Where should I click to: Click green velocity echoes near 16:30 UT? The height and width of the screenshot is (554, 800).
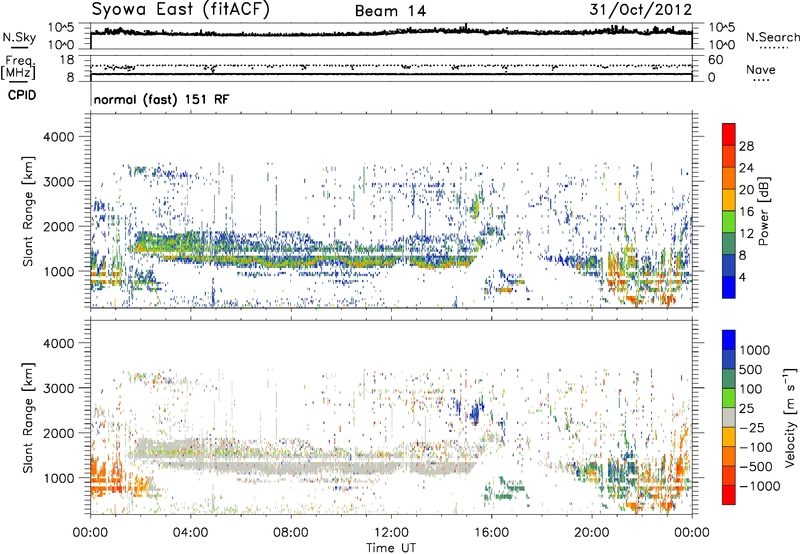[x=504, y=489]
